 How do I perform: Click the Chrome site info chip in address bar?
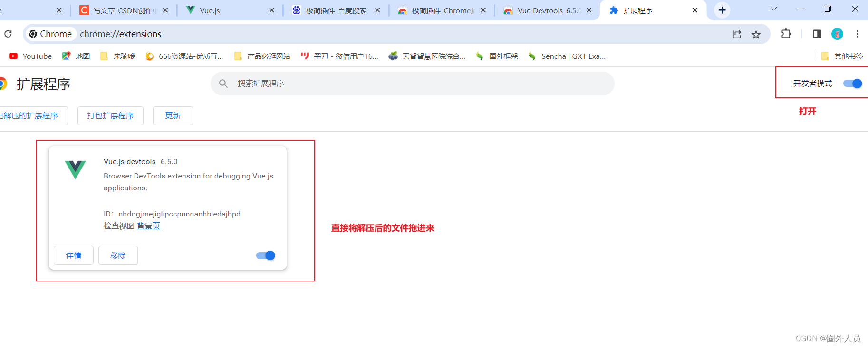(x=50, y=34)
